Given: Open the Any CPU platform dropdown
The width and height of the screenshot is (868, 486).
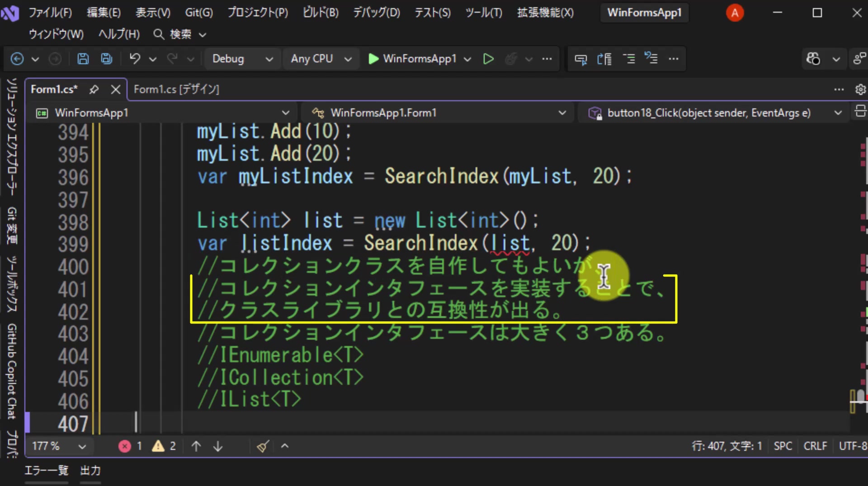Looking at the screenshot, I should pyautogui.click(x=321, y=59).
